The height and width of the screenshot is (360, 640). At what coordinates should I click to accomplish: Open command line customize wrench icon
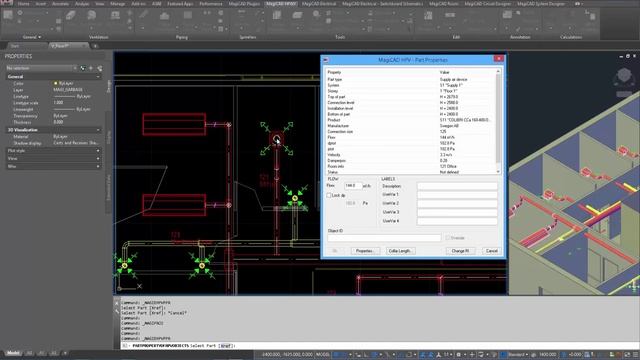[x=116, y=311]
